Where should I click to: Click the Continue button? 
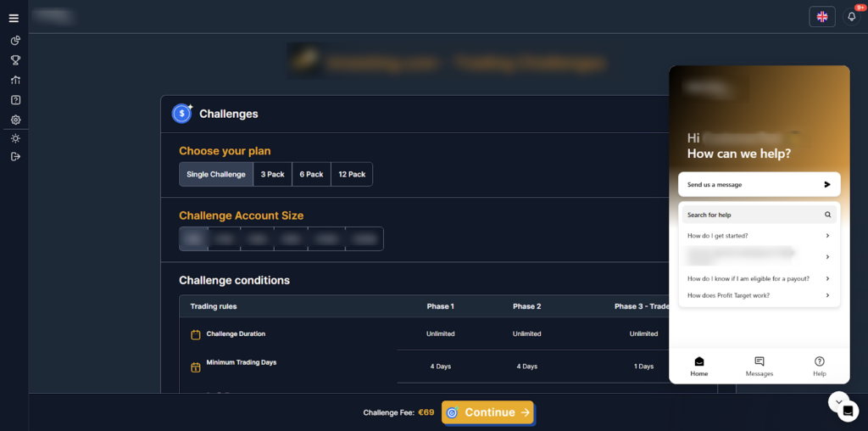[487, 412]
